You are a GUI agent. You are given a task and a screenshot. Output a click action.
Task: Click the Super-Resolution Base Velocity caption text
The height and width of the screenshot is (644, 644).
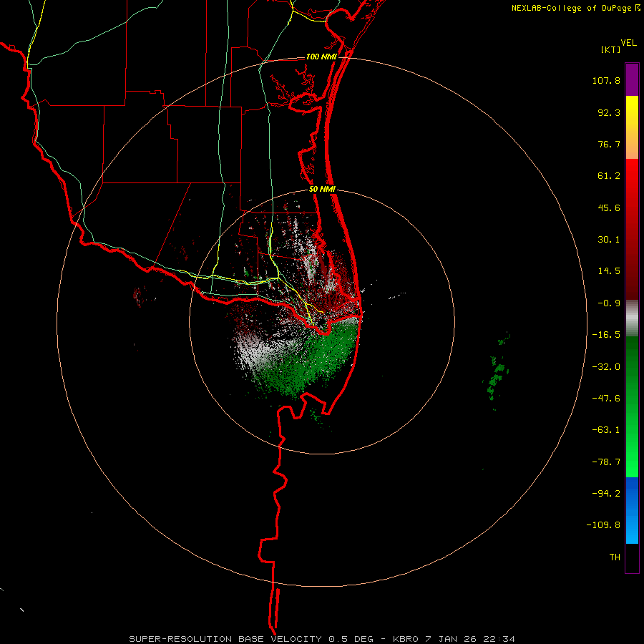pyautogui.click(x=321, y=639)
